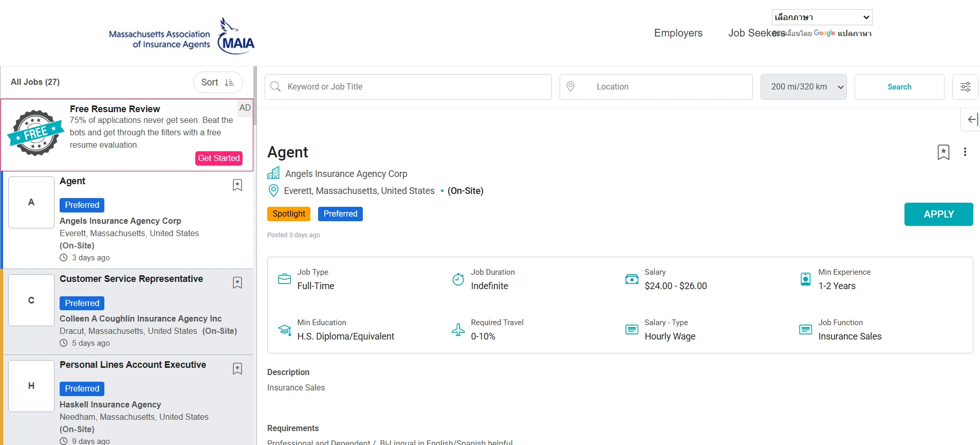
Task: Open the Sort jobs button
Action: point(218,82)
